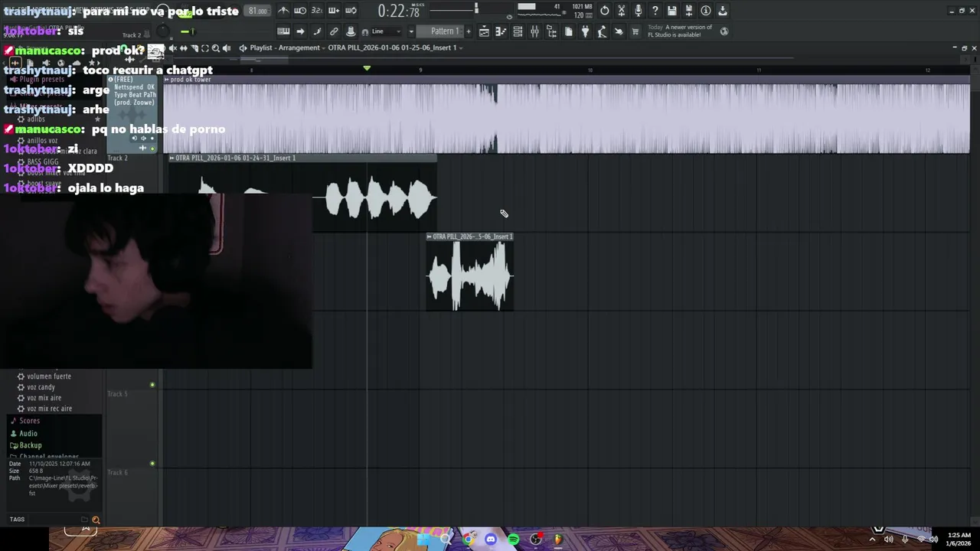Open playlist options speaker arrow menu
This screenshot has height=551, width=980.
243,48
